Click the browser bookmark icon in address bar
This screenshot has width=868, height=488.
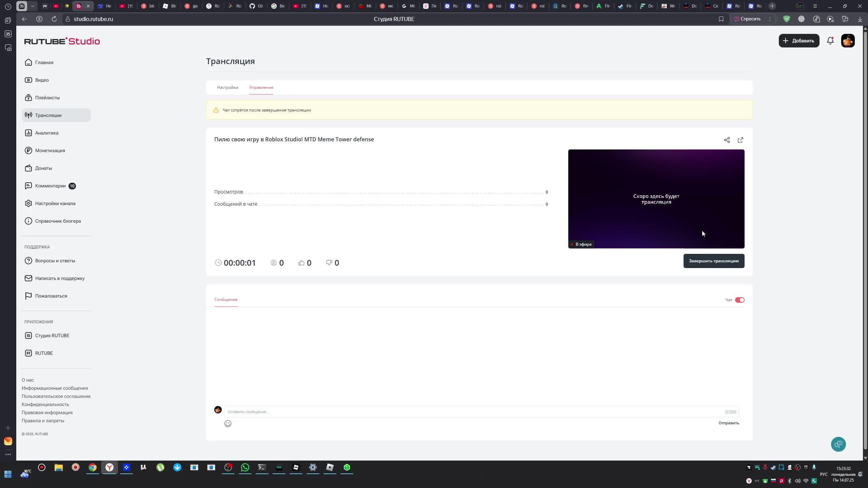pyautogui.click(x=721, y=19)
